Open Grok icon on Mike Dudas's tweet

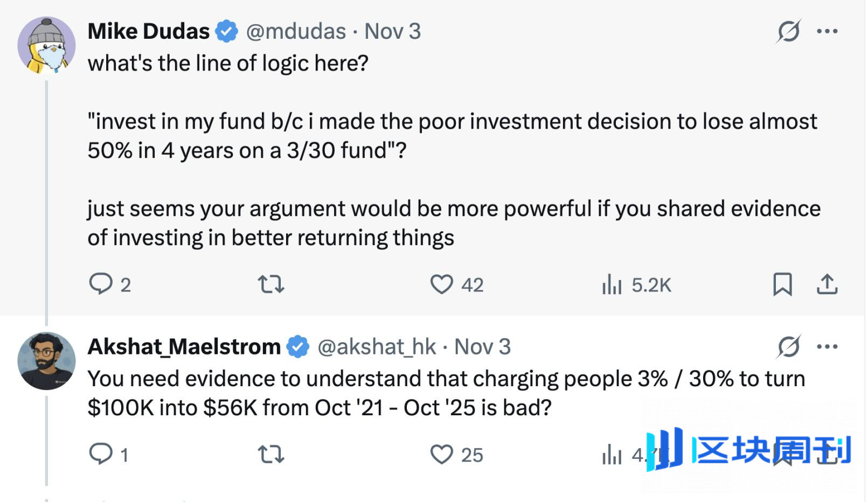[x=788, y=31]
